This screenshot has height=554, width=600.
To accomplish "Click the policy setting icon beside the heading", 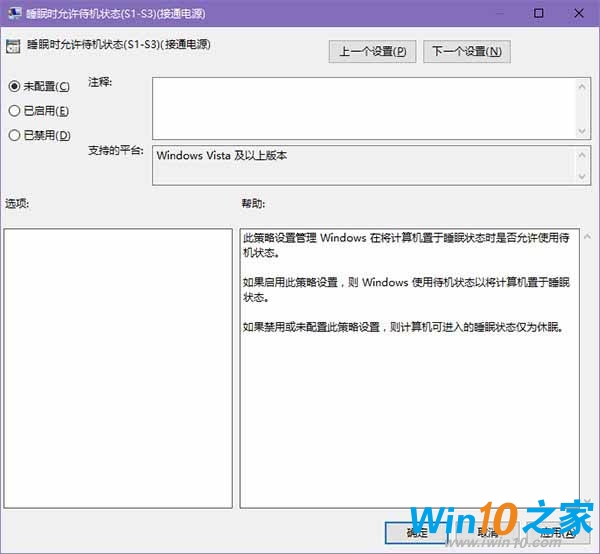I will pyautogui.click(x=13, y=46).
